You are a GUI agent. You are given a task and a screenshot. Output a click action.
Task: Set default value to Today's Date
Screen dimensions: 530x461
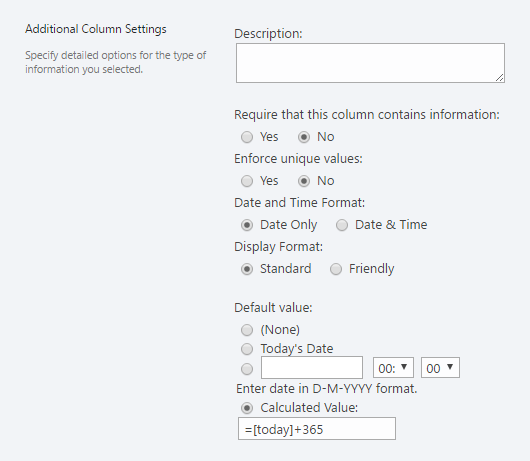point(247,349)
